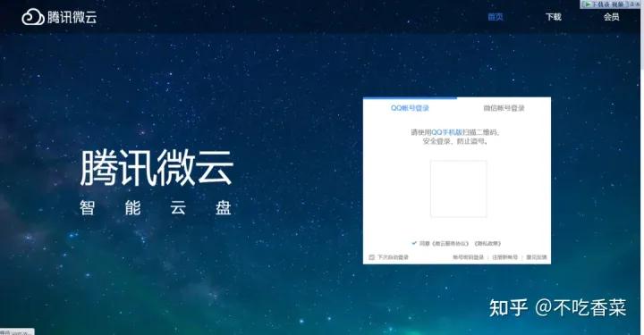Screen dimensions: 644x335
Task: Click the blue agreement checkmark icon
Action: (414, 243)
